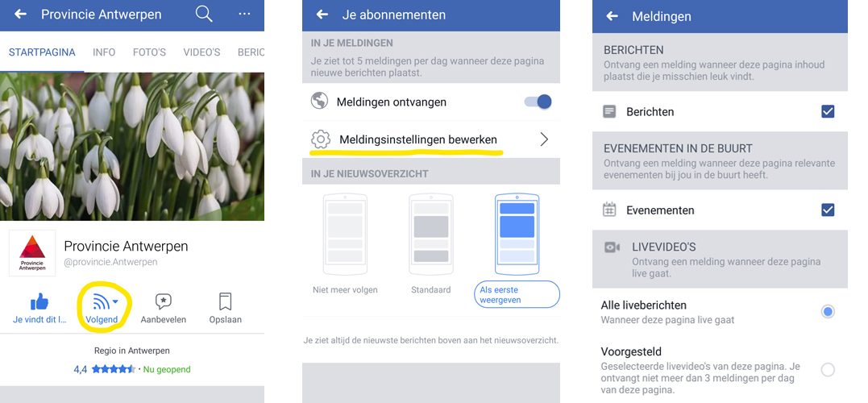Go back from Provincie Antwerpen page

tap(20, 15)
